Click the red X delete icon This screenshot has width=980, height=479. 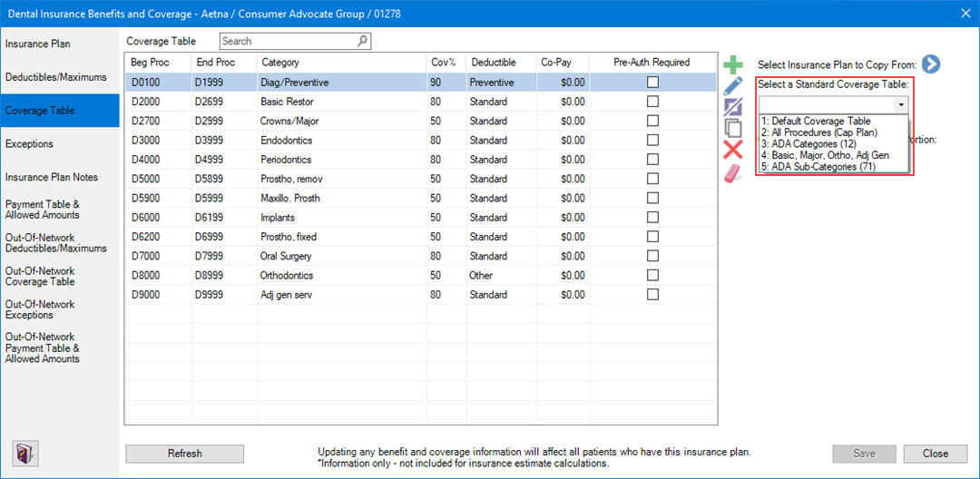733,150
